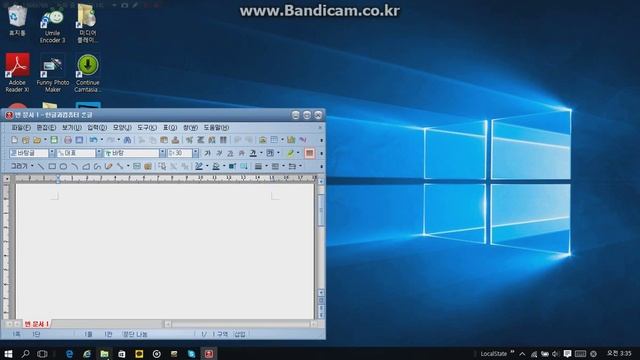640x360 pixels.
Task: Open the 편집(E) menu
Action: (46, 128)
